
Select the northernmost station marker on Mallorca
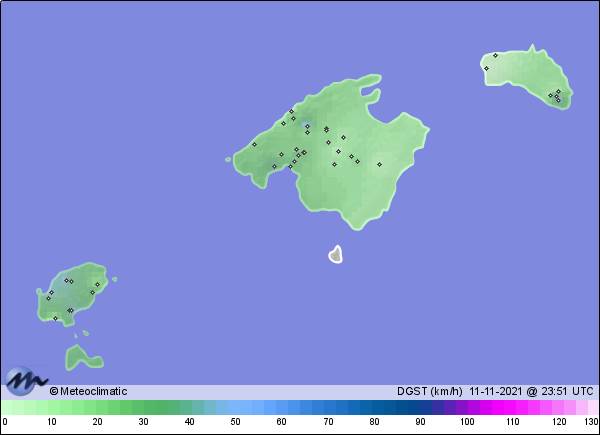(291, 111)
